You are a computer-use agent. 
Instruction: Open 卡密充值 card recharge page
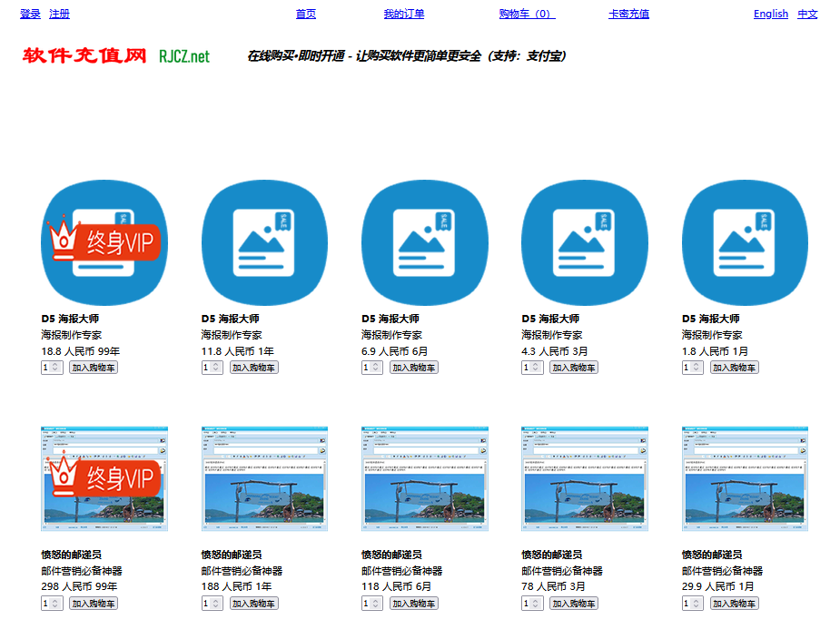coord(629,14)
